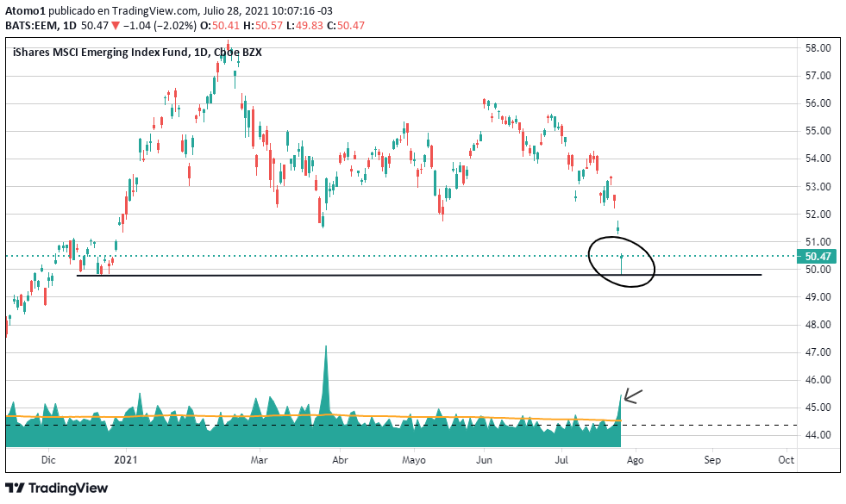The width and height of the screenshot is (846, 504).
Task: Click the 52.00 price axis label
Action: tap(818, 215)
